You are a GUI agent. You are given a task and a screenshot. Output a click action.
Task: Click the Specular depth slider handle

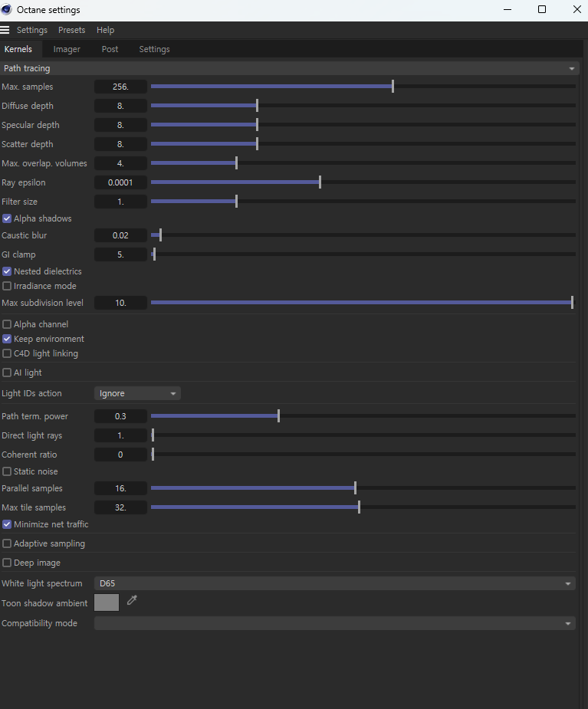coord(257,124)
